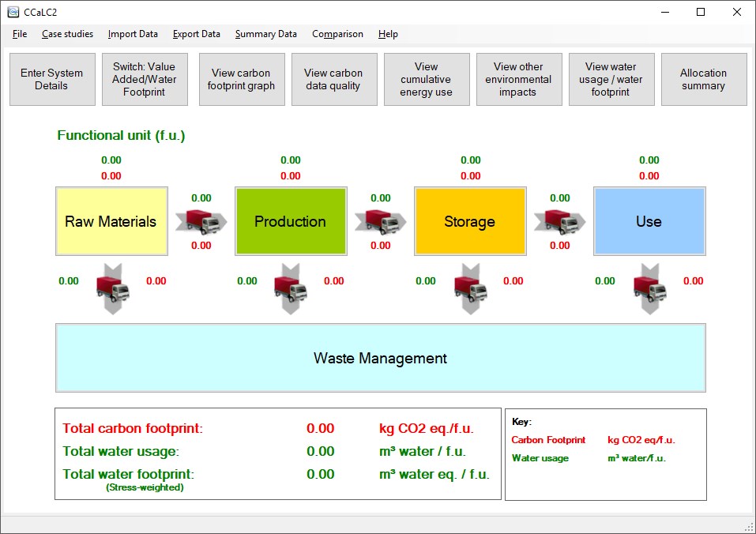Open the Allocation summary
This screenshot has width=756, height=534.
[703, 80]
